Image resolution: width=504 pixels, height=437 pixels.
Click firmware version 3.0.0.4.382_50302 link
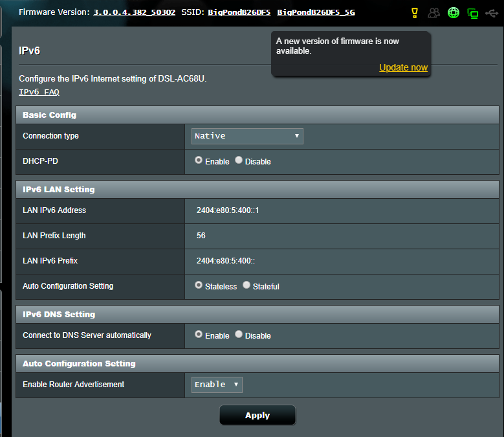134,12
